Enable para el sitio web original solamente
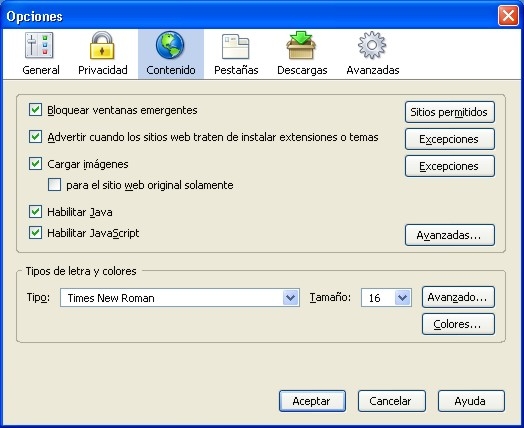This screenshot has height=428, width=524. [x=54, y=184]
